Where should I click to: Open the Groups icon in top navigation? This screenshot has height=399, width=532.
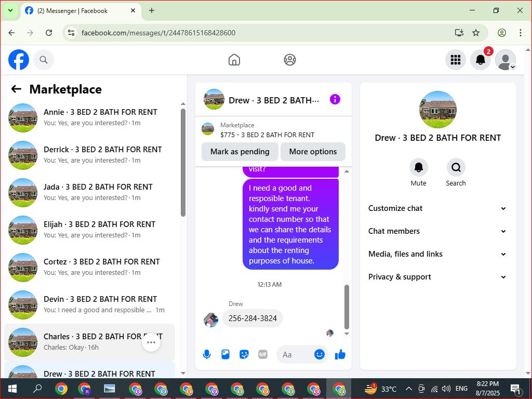pos(290,60)
